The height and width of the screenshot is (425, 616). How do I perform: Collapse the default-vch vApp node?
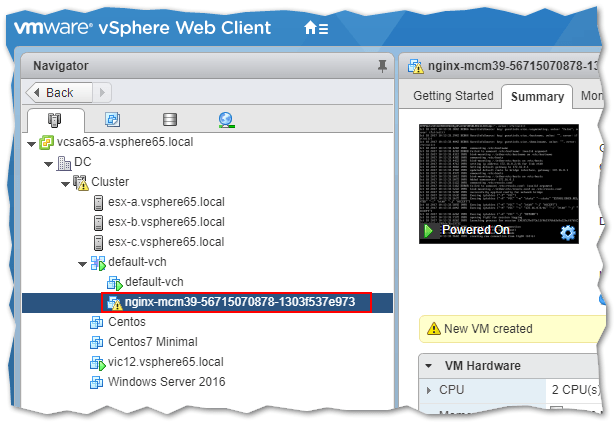click(x=82, y=264)
